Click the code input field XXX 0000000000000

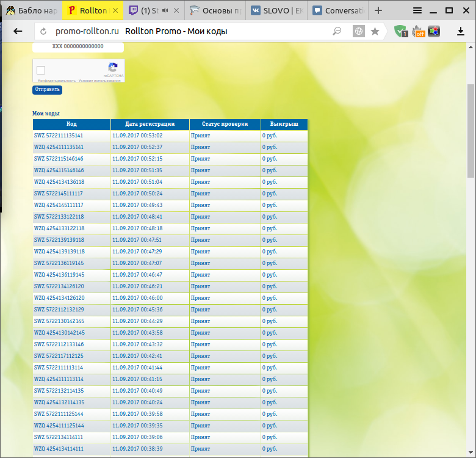point(78,46)
